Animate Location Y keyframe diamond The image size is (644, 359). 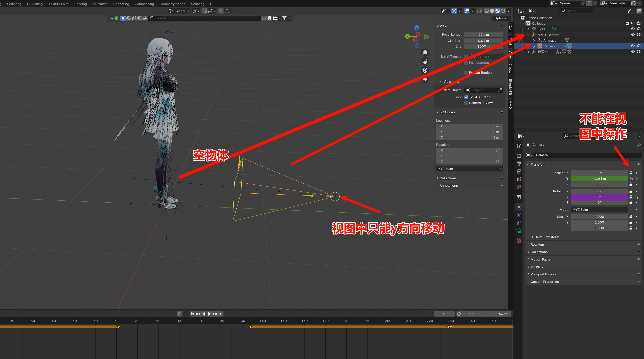click(637, 179)
